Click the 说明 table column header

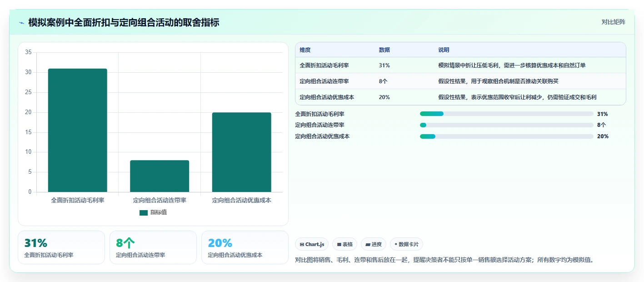click(x=444, y=50)
